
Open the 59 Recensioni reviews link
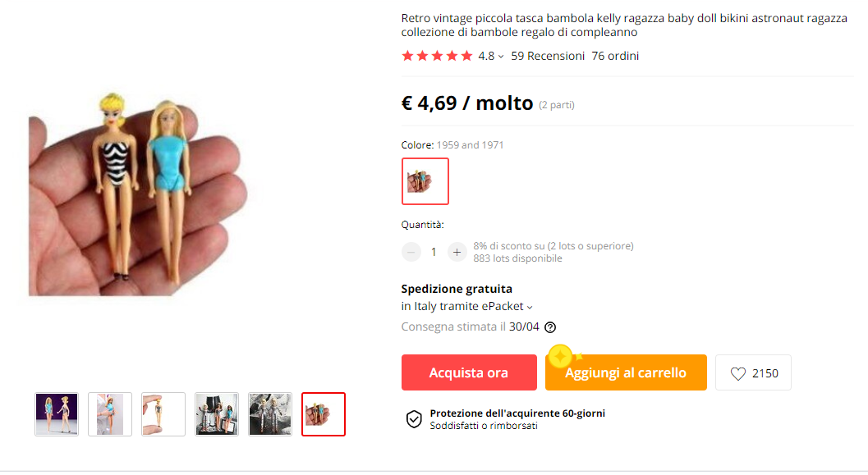coord(548,56)
